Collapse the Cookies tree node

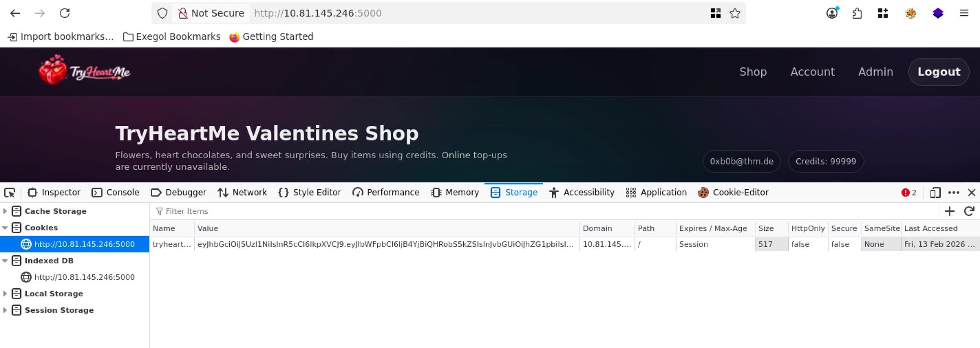click(5, 228)
